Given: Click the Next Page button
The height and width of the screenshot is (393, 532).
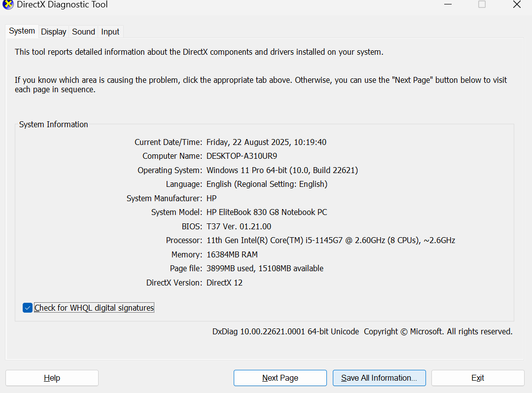Looking at the screenshot, I should 280,378.
